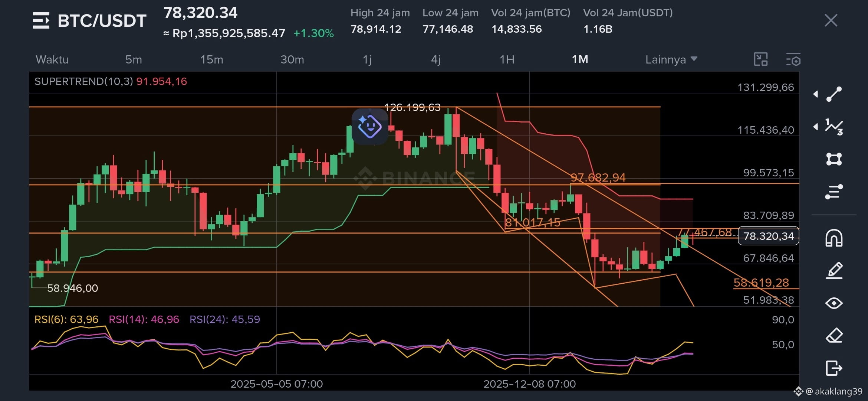Click the 115.436,40 price axis label
The height and width of the screenshot is (401, 868).
[x=766, y=130]
